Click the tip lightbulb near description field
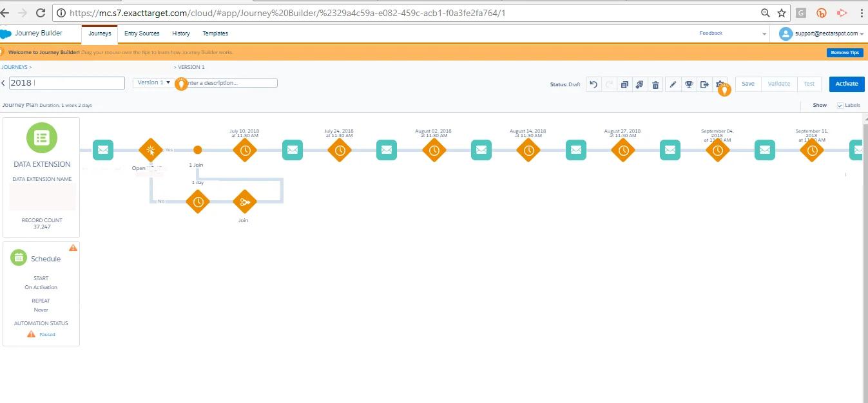This screenshot has height=403, width=868. pyautogui.click(x=182, y=84)
